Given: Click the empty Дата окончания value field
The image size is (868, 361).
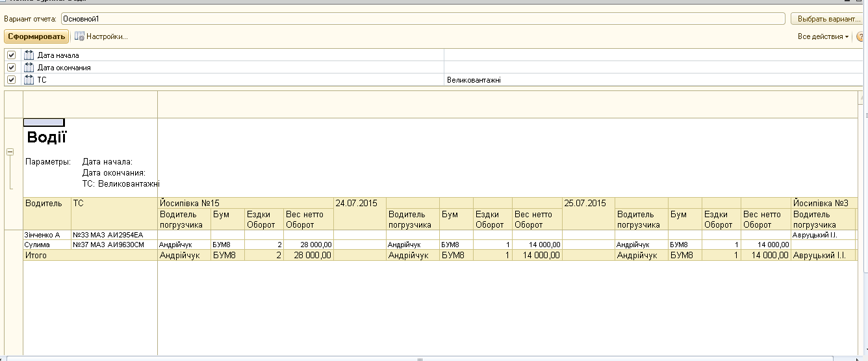Looking at the screenshot, I should click(x=653, y=68).
